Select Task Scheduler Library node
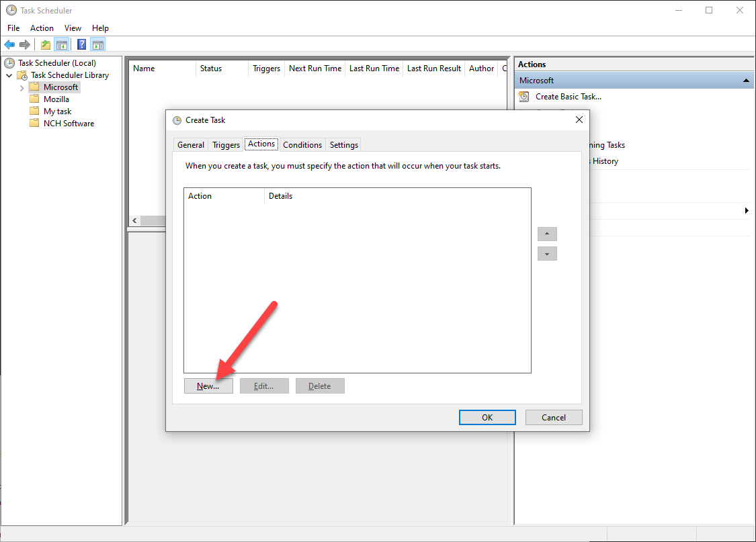Image resolution: width=756 pixels, height=542 pixels. click(70, 75)
